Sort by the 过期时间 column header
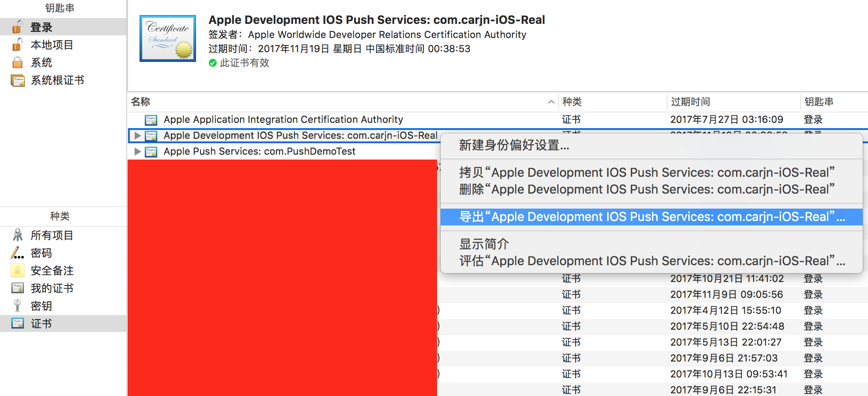Image resolution: width=868 pixels, height=396 pixels. click(691, 102)
